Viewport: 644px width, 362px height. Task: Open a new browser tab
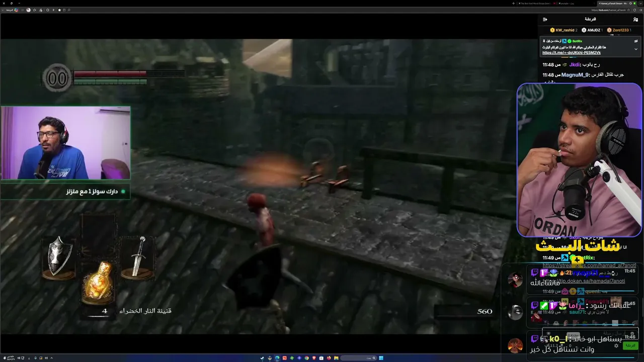coord(513,4)
